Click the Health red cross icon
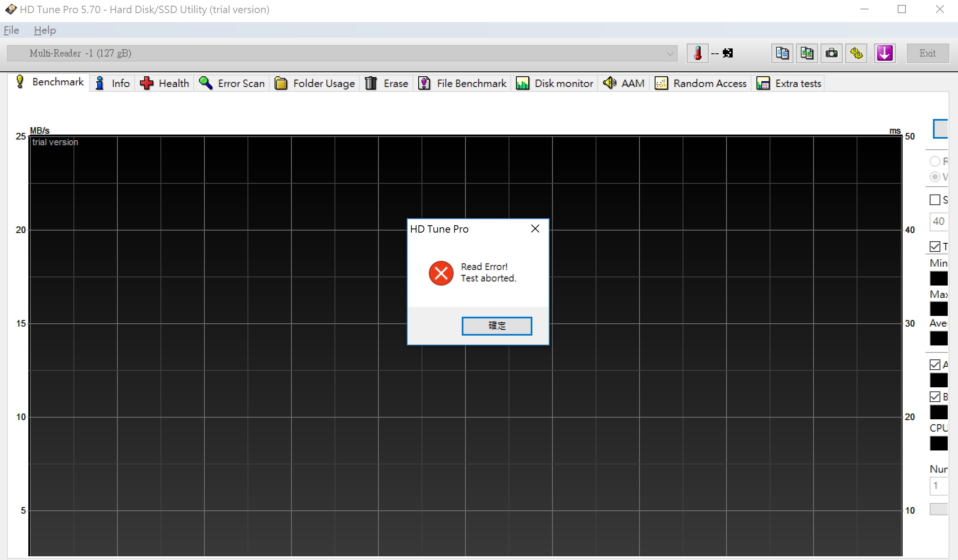Viewport: 958px width, 560px height. 147,83
